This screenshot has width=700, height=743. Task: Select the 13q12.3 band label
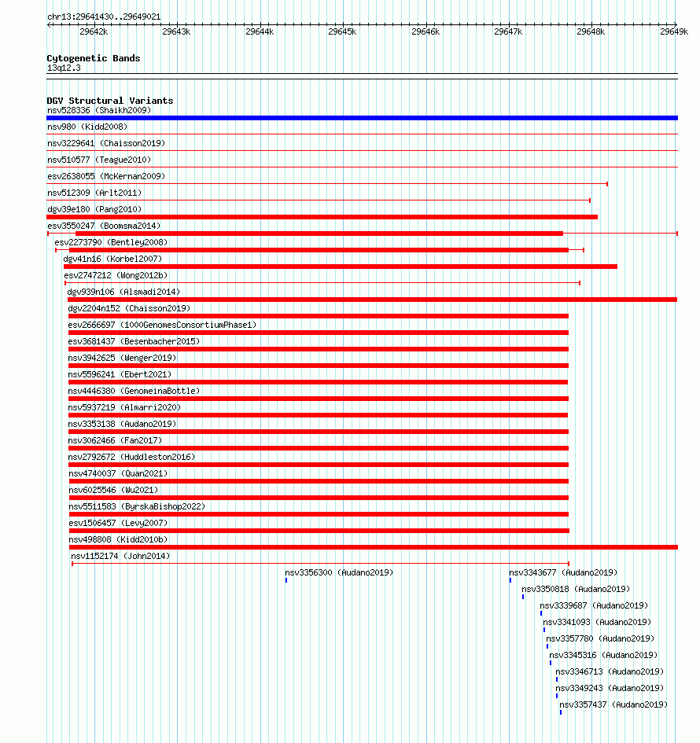click(x=64, y=68)
